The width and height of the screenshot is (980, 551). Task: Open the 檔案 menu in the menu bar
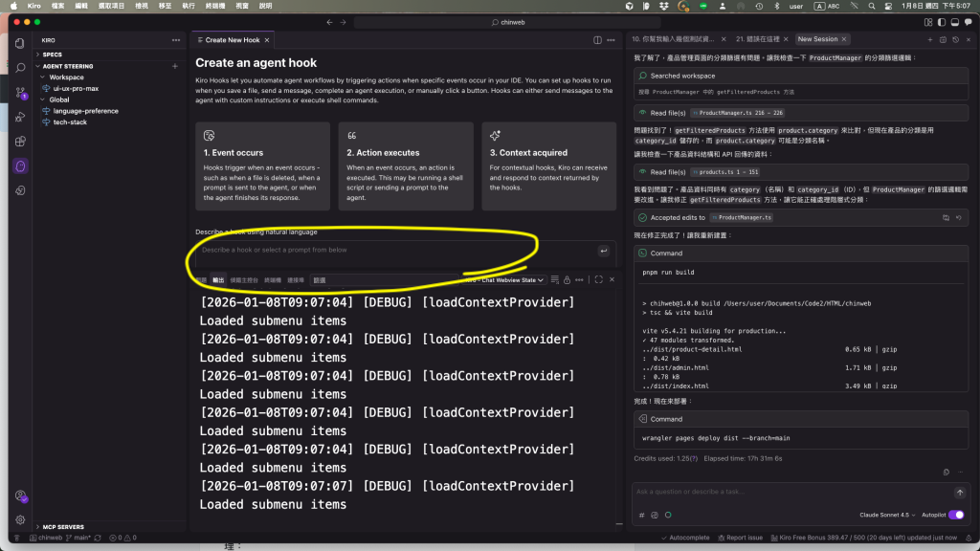(57, 6)
